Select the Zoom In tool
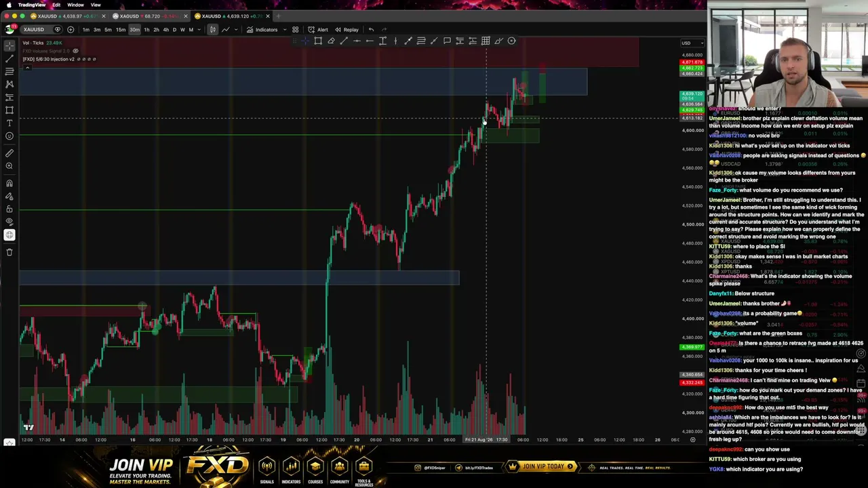The height and width of the screenshot is (488, 868). coord(9,166)
